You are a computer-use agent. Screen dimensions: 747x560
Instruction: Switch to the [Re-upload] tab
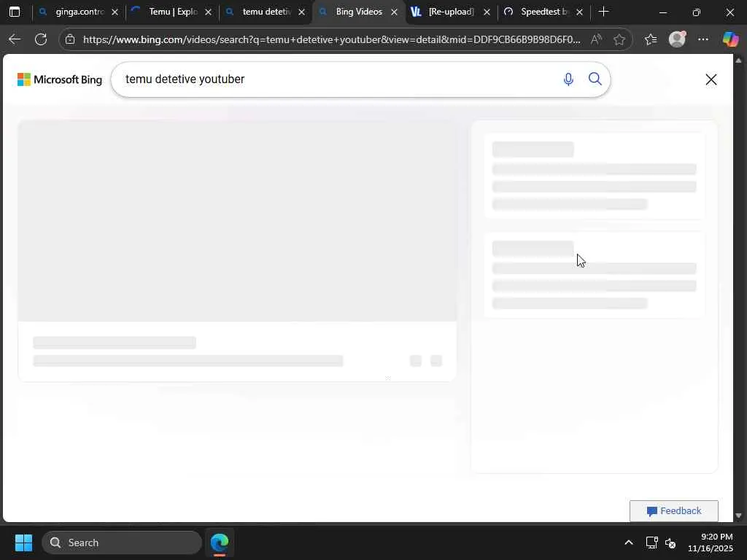click(x=450, y=12)
